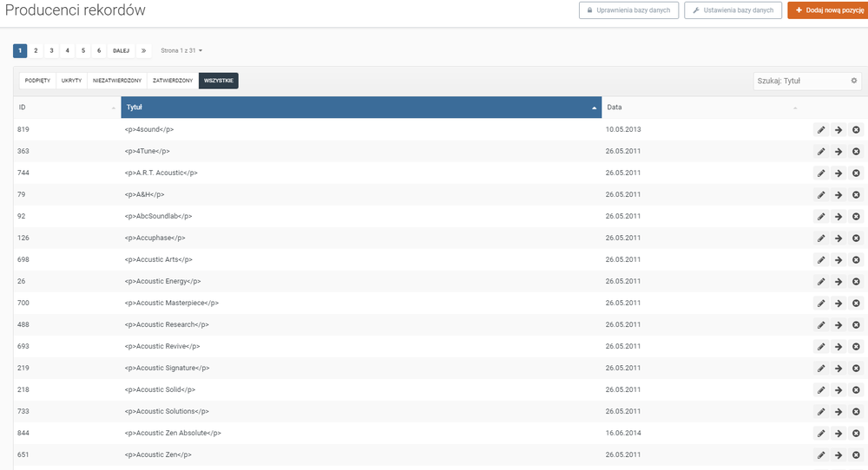The height and width of the screenshot is (470, 868).
Task: Open the 'Strona 1 z 31' page dropdown
Action: pos(181,50)
